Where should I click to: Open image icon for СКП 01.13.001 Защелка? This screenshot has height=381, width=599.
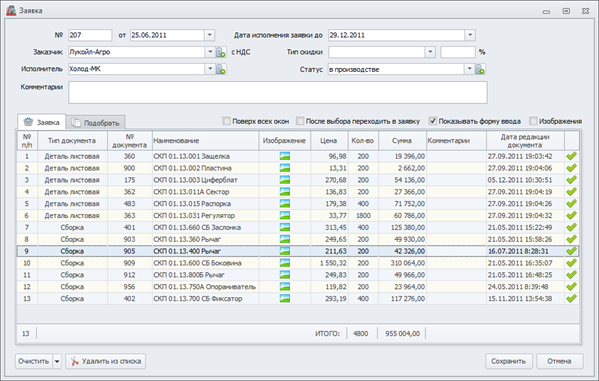[x=285, y=156]
